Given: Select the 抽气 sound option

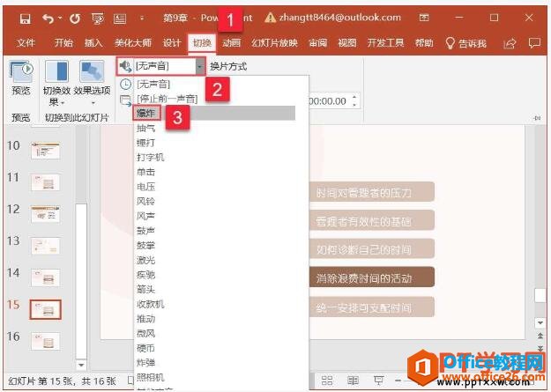Looking at the screenshot, I should (x=145, y=128).
